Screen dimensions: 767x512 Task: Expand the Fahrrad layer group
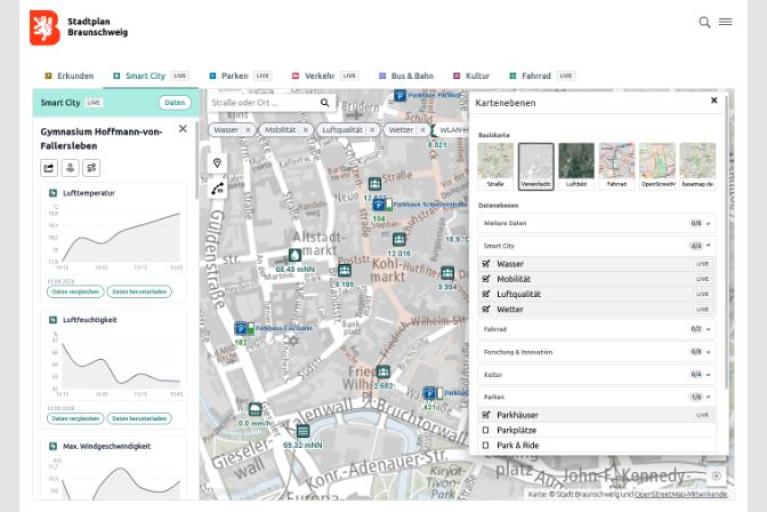(x=597, y=329)
